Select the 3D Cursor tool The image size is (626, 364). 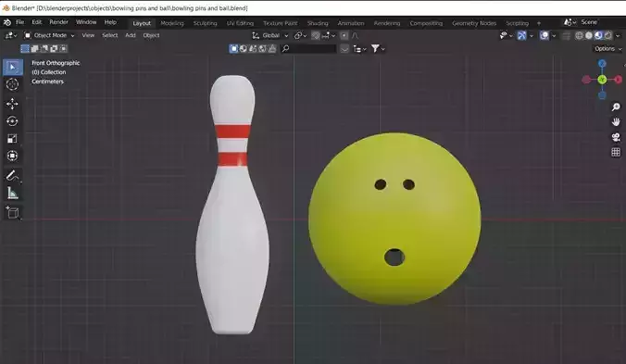point(12,84)
